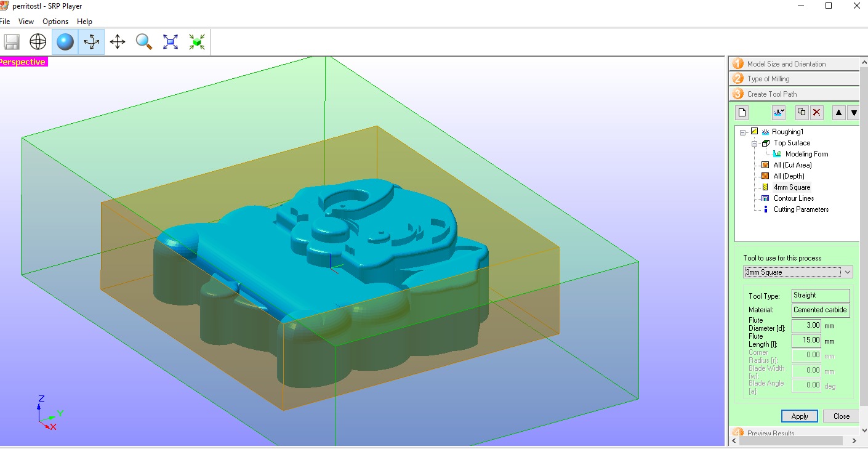The image size is (868, 449).
Task: Select the Cutting Parameters tree label
Action: (x=801, y=209)
